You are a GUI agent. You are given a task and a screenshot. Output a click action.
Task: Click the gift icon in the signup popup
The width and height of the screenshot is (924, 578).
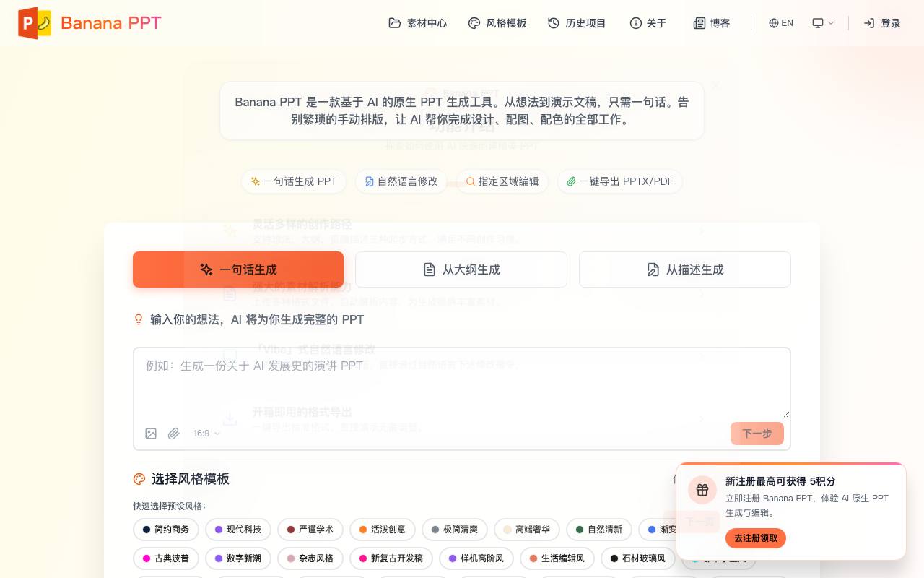[x=702, y=490]
